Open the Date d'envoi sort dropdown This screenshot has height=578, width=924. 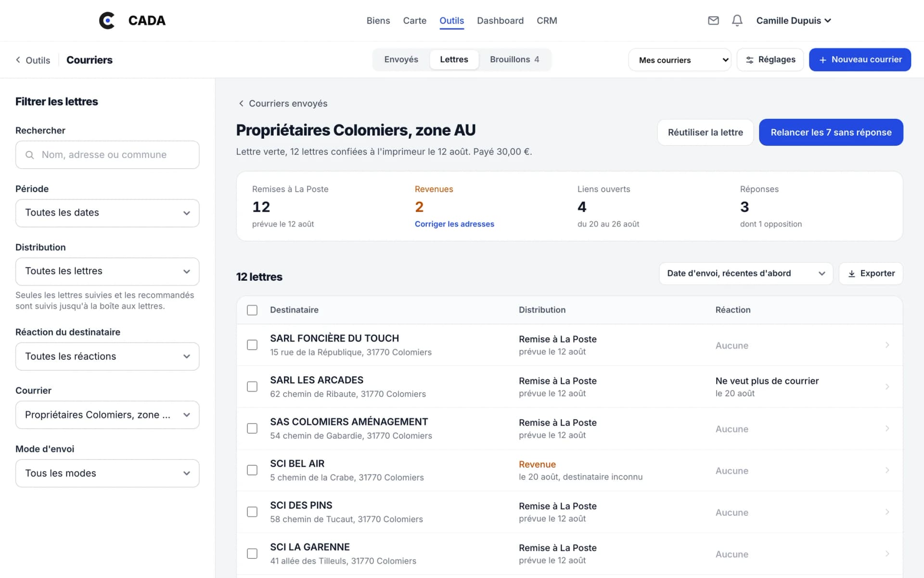[745, 273]
